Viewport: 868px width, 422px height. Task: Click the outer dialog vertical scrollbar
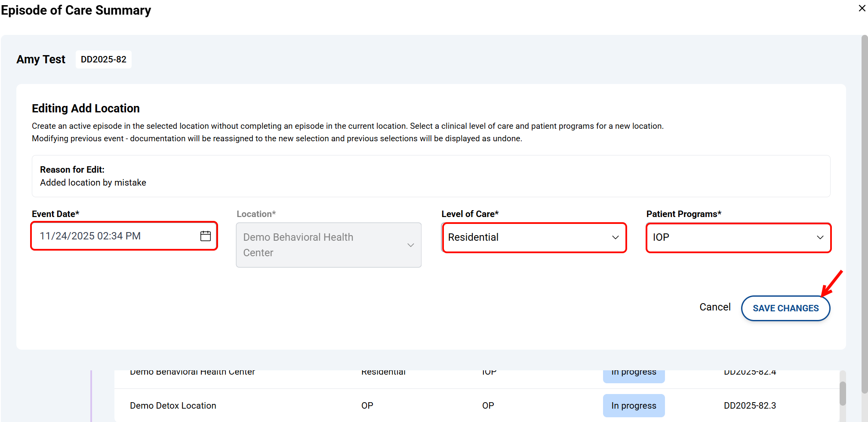(864, 215)
